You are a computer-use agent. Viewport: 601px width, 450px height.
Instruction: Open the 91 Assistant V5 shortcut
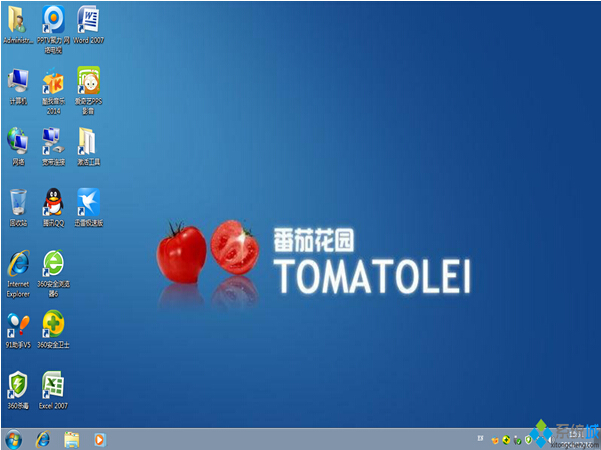tap(18, 324)
